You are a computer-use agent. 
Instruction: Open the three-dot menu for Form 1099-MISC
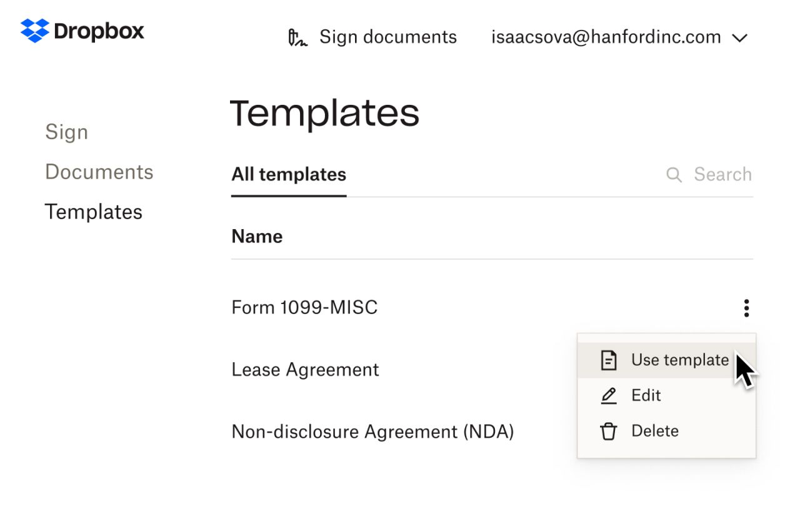pos(746,307)
